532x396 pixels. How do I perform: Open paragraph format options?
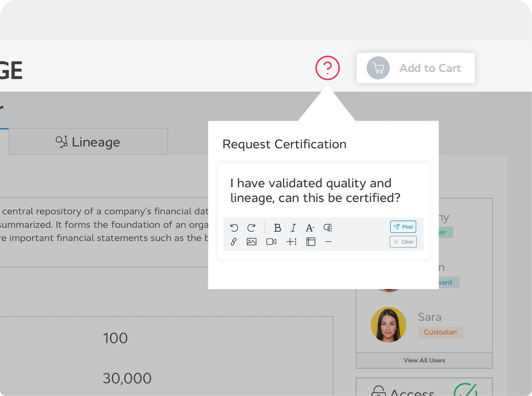[328, 227]
